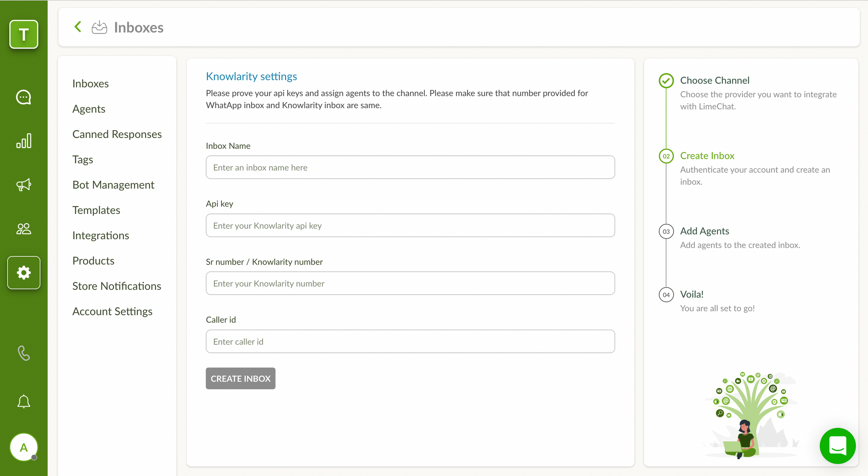This screenshot has width=868, height=476.
Task: Open the live chat support widget
Action: pyautogui.click(x=838, y=446)
